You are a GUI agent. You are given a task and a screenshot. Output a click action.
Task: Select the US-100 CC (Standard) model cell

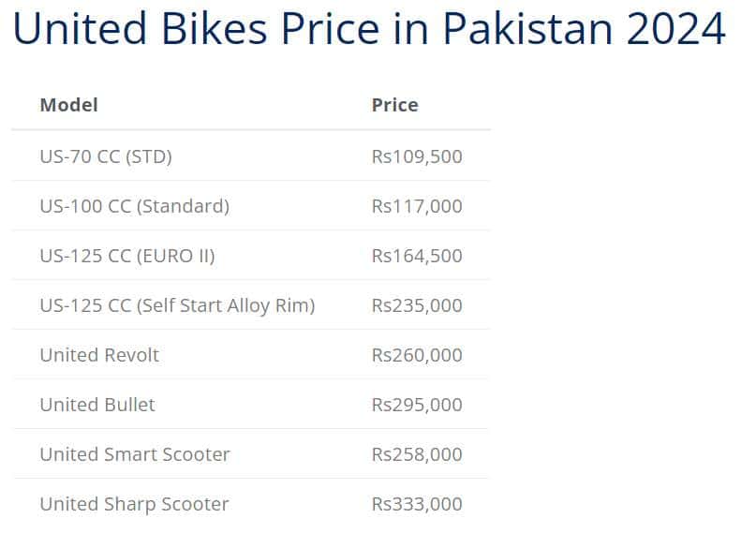[x=134, y=206]
